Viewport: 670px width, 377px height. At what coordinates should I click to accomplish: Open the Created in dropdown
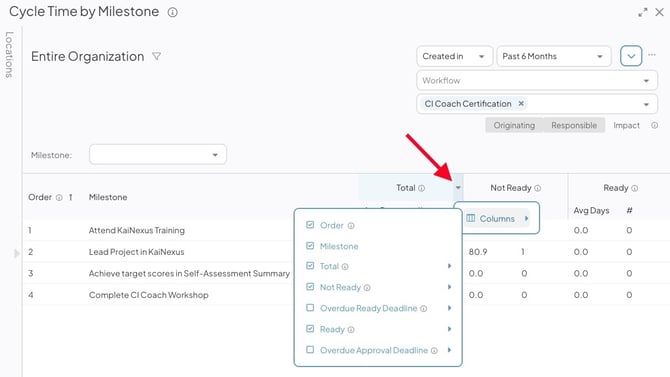(x=454, y=56)
